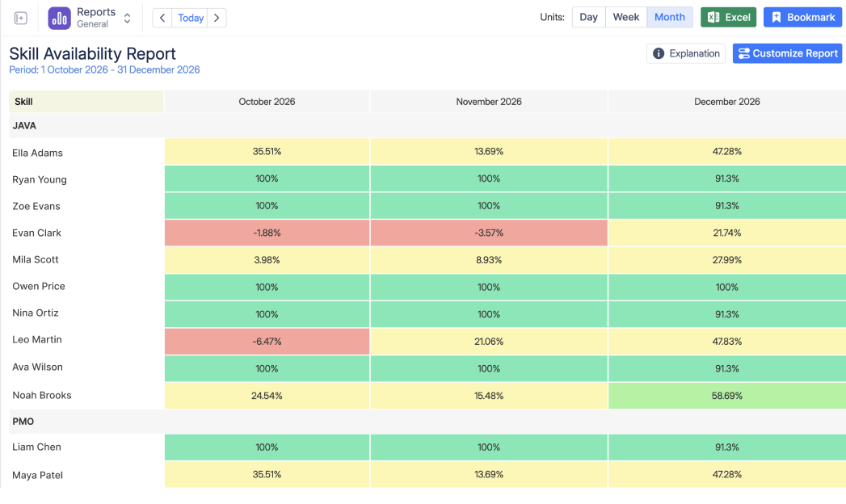
Task: Click Noah Brooks' 24.54% October cell
Action: pos(267,396)
